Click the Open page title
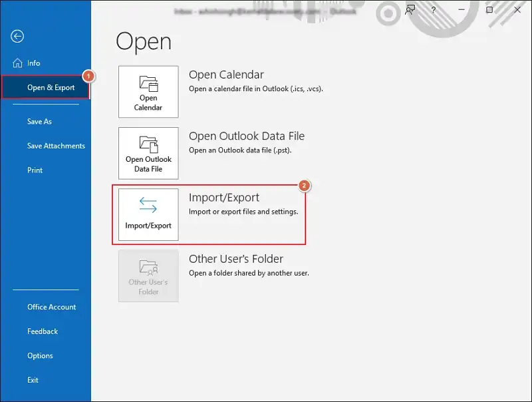Screen dimensions: 532x402 coord(144,42)
